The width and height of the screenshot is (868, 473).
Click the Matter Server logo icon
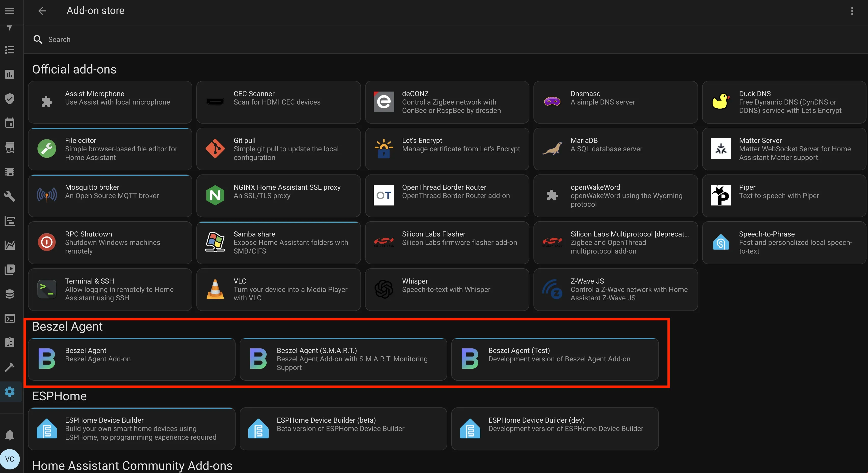click(721, 149)
